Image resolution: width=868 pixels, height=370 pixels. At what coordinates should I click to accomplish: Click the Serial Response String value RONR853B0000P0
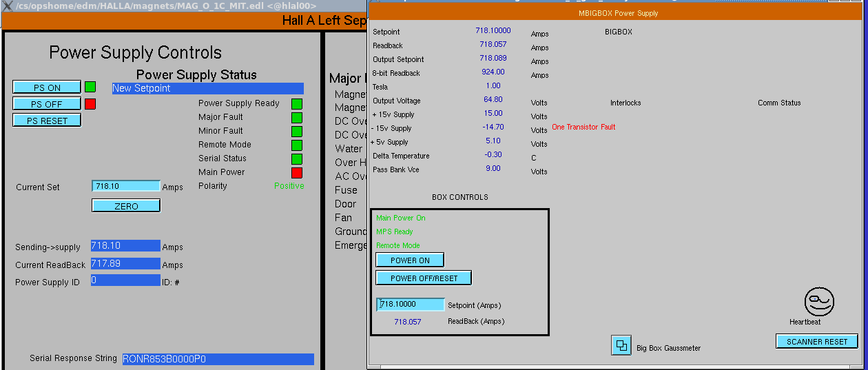click(218, 359)
